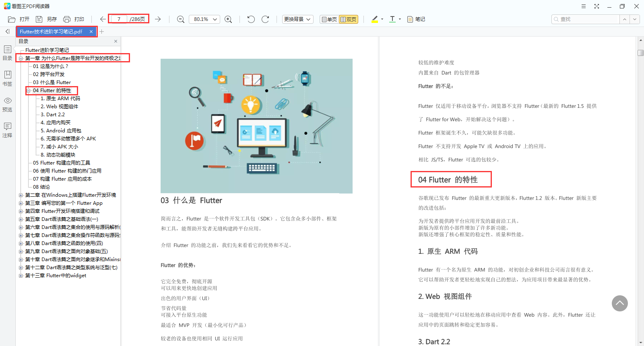This screenshot has height=346, width=644.
Task: Expand the 第四章 tree node
Action: point(21,211)
